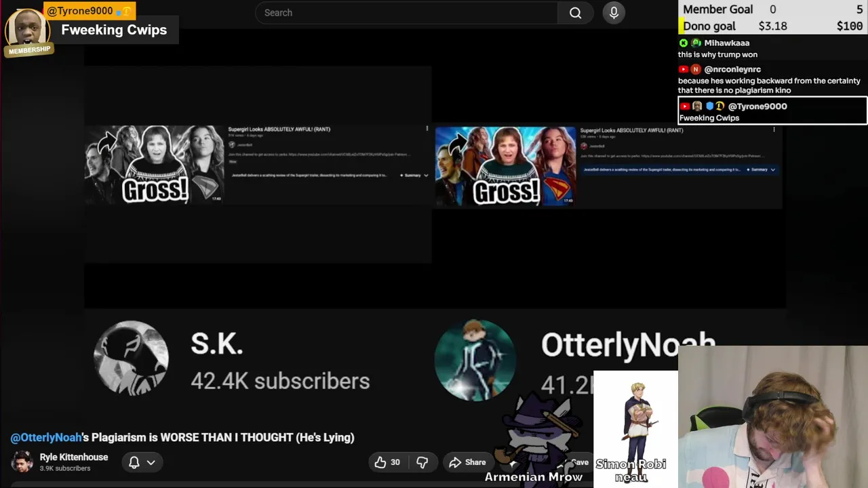The width and height of the screenshot is (868, 488).
Task: Dislike the video with thumbs-down icon
Action: [422, 462]
